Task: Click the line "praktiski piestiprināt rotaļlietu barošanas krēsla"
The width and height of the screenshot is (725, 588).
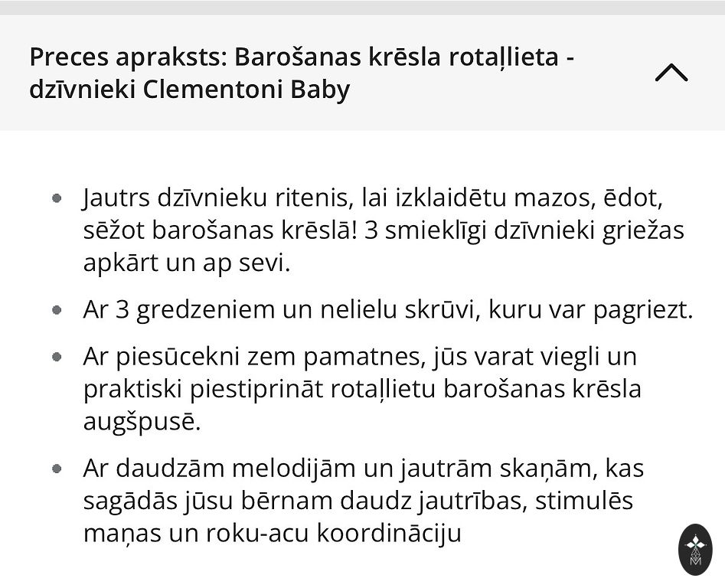Action: (361, 389)
